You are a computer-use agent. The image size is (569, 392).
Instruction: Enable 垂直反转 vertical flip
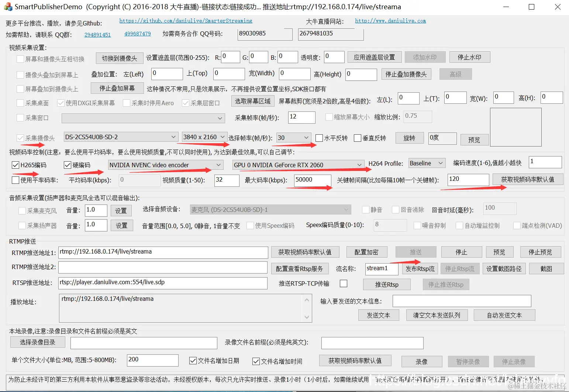click(x=357, y=138)
